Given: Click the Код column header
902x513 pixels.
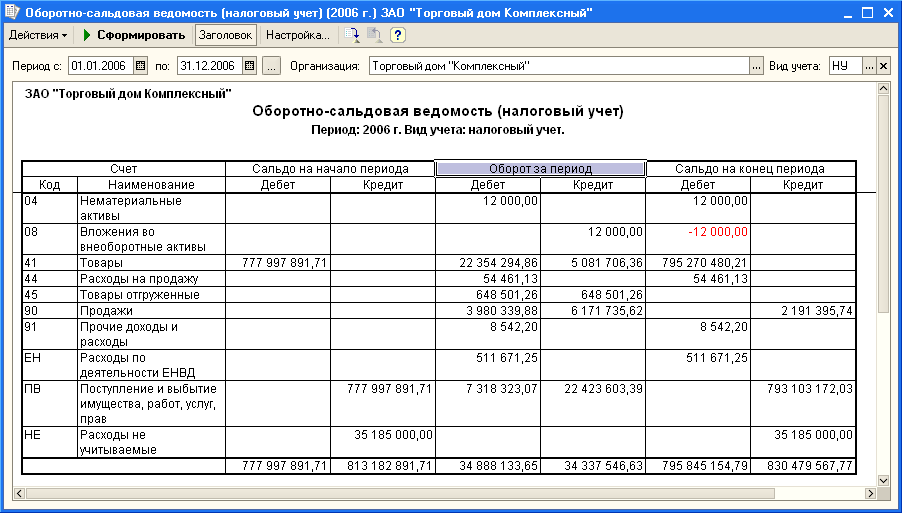Looking at the screenshot, I should (49, 185).
